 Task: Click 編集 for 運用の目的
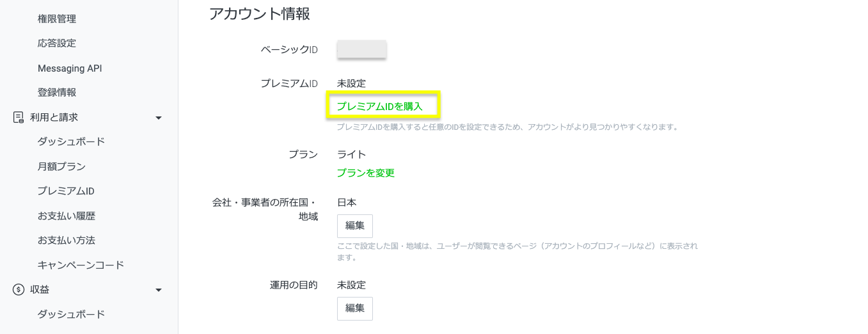coord(355,308)
